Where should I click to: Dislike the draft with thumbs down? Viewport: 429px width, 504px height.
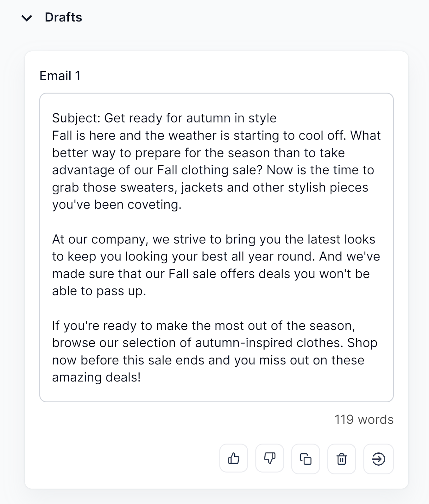coord(270,459)
